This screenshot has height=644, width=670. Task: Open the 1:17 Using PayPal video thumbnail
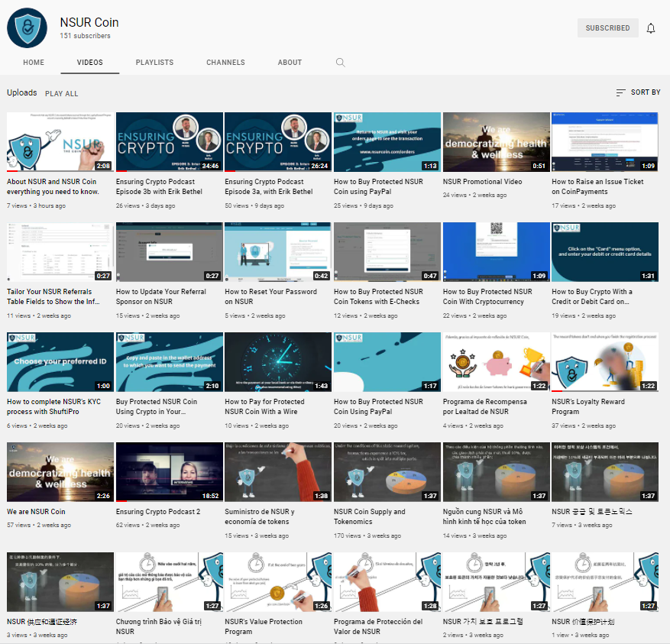coord(387,362)
